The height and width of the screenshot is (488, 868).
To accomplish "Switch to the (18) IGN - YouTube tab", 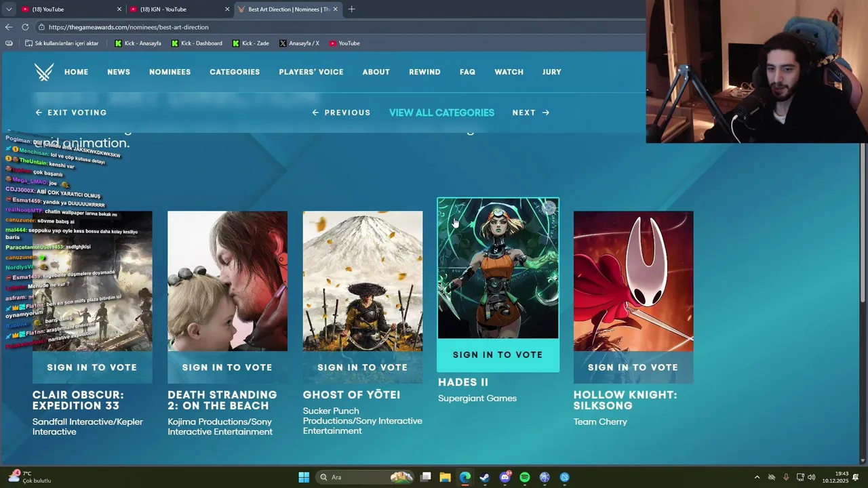I will pos(180,9).
